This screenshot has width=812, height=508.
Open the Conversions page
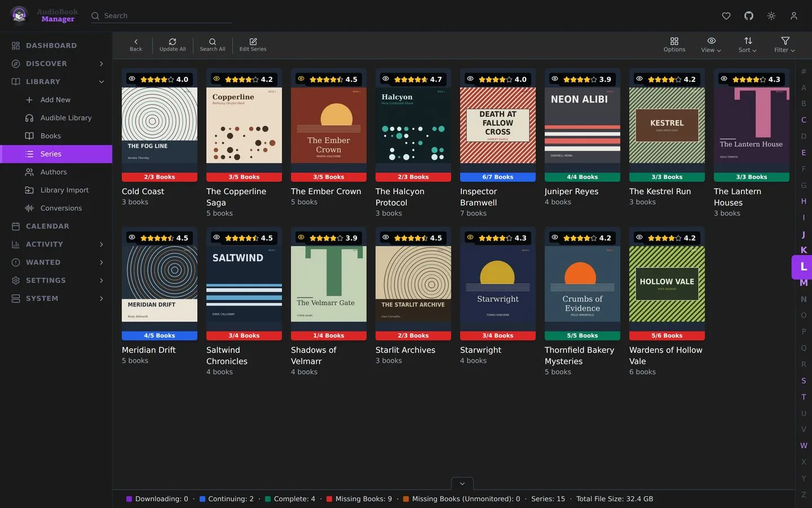(61, 208)
